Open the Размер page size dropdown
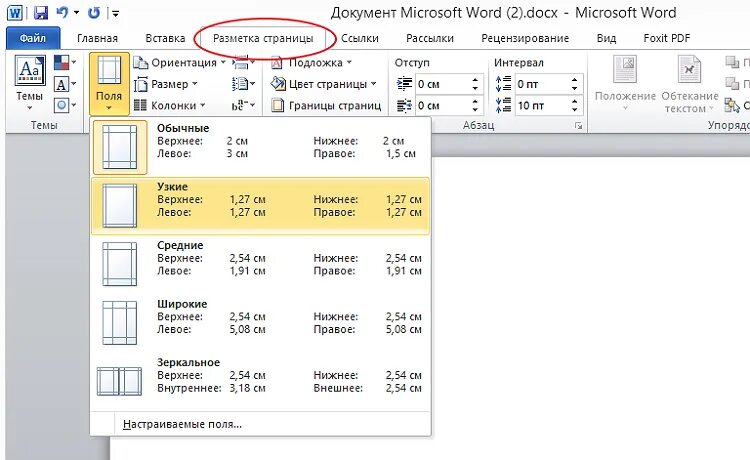750x460 pixels. point(165,84)
